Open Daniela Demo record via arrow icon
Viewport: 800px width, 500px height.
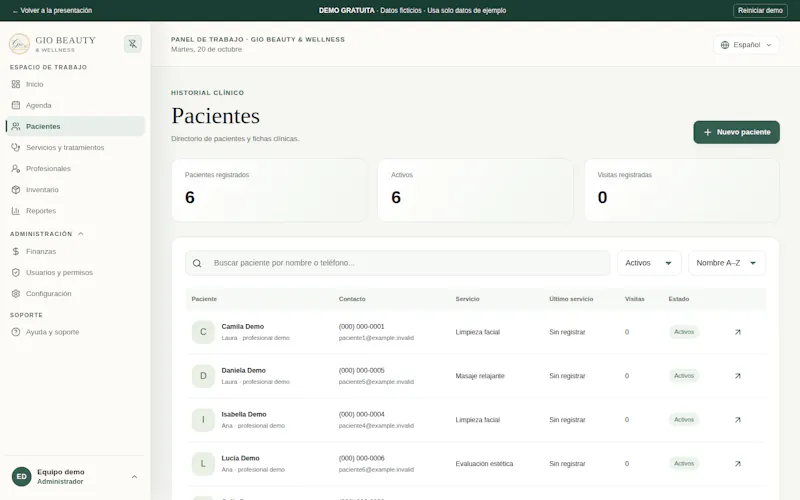click(x=737, y=376)
